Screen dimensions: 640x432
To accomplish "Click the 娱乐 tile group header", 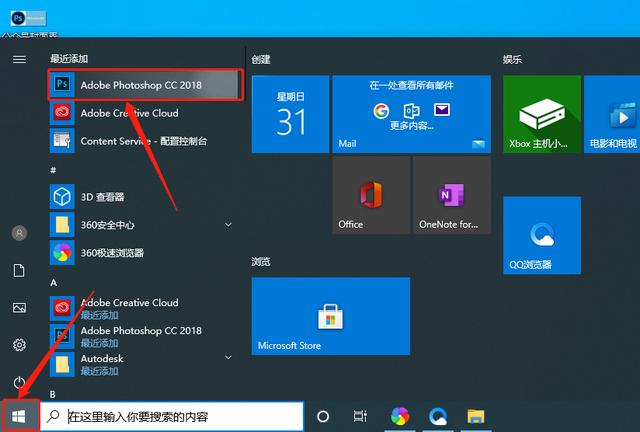I will pos(512,60).
